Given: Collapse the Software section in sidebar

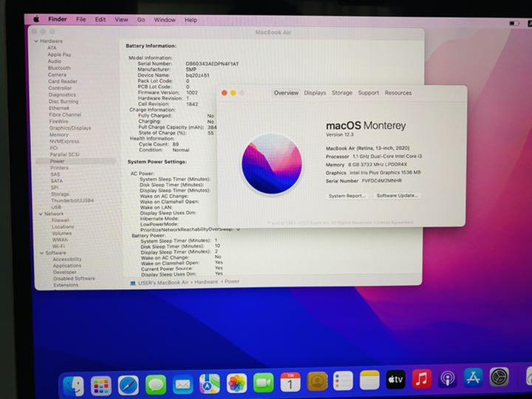Looking at the screenshot, I should pyautogui.click(x=41, y=253).
